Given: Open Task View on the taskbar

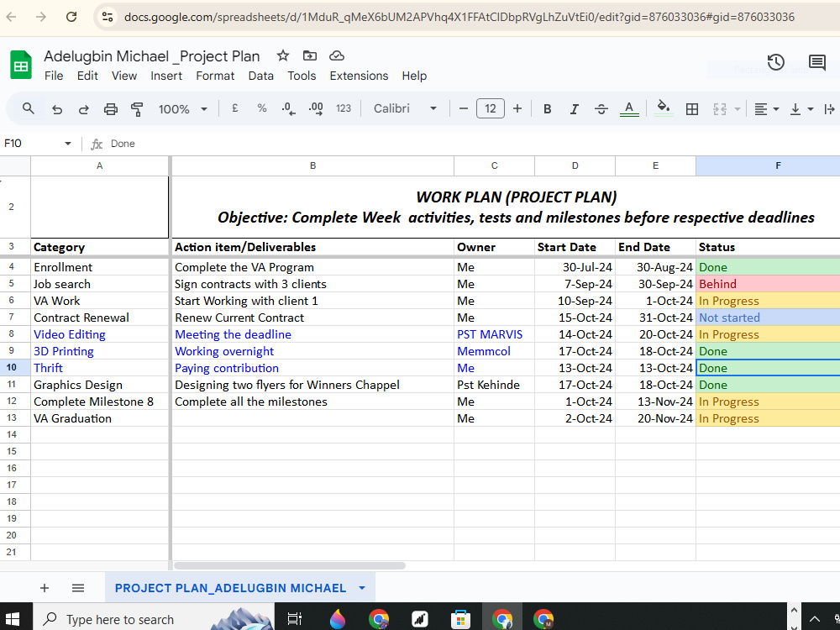Looking at the screenshot, I should [294, 619].
